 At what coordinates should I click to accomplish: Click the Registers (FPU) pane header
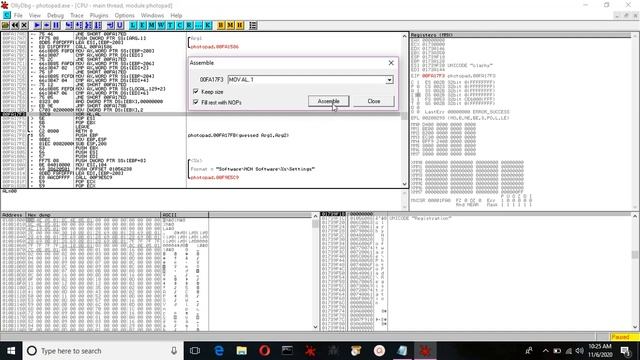(520, 35)
